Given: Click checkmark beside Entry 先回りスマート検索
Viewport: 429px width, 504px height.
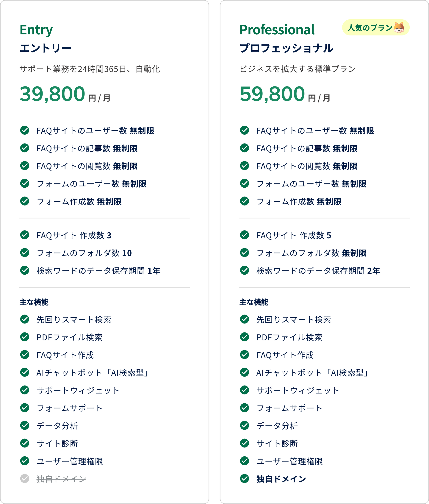Looking at the screenshot, I should pos(25,319).
